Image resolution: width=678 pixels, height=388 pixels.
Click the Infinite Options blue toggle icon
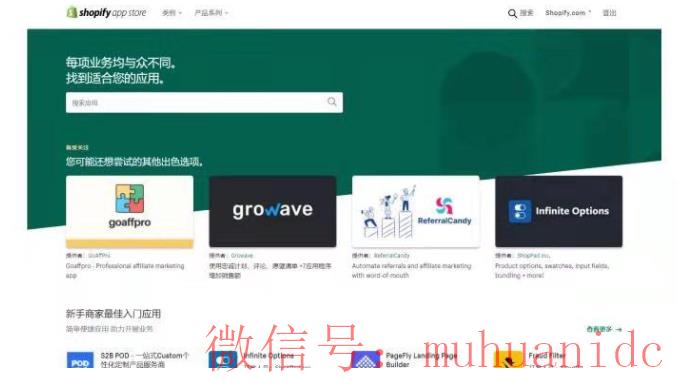pos(520,212)
